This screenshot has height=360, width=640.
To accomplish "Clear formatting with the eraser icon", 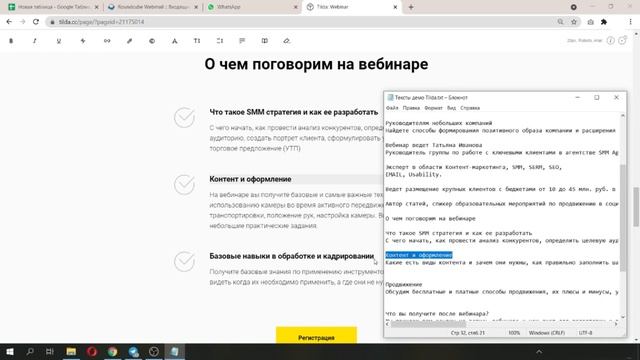I will 287,41.
